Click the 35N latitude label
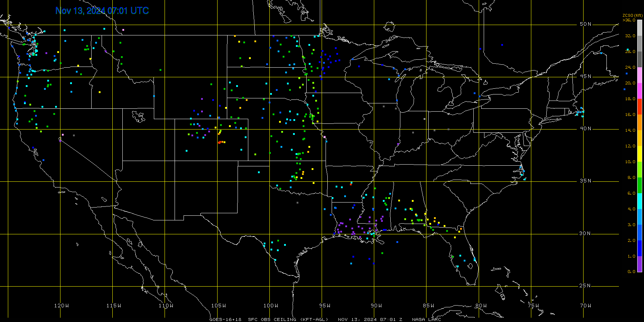The height and width of the screenshot is (322, 644). coord(585,181)
